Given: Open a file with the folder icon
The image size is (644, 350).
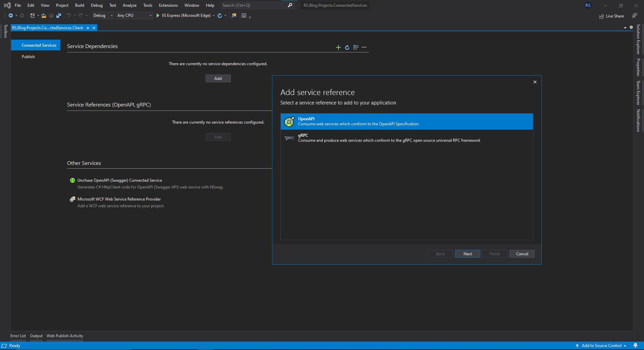Looking at the screenshot, I should (x=44, y=15).
